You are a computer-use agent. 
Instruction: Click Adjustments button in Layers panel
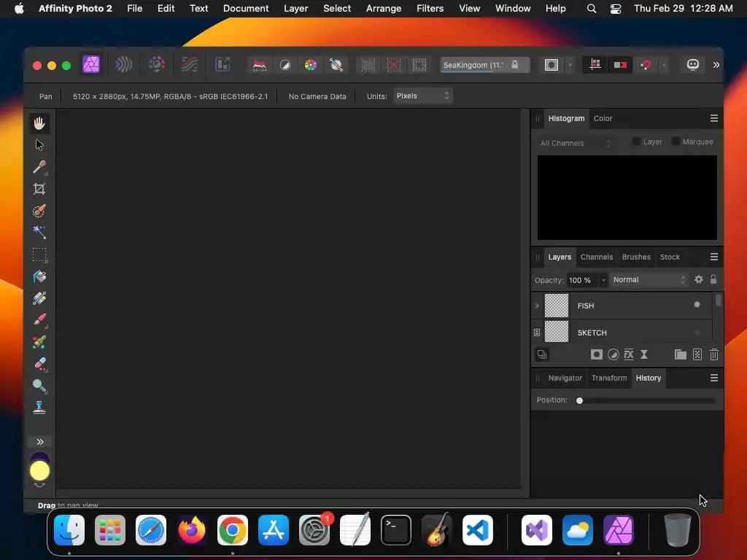613,354
